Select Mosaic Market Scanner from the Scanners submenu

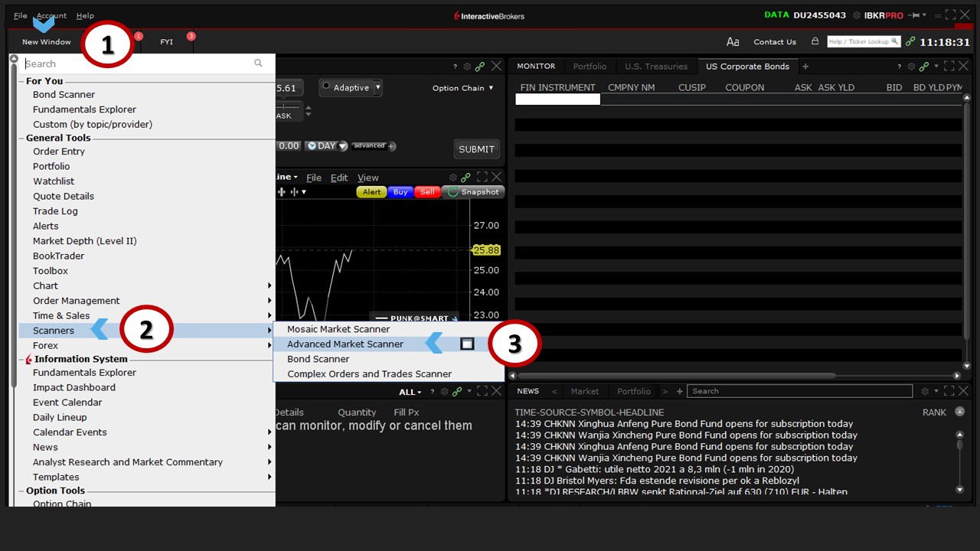tap(338, 329)
